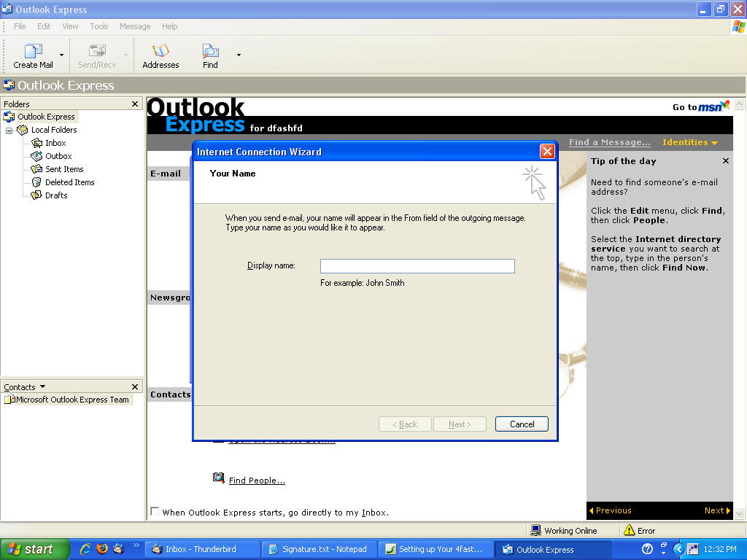Close the Internet Connection Wizard dialog
This screenshot has width=747, height=560.
(x=547, y=152)
